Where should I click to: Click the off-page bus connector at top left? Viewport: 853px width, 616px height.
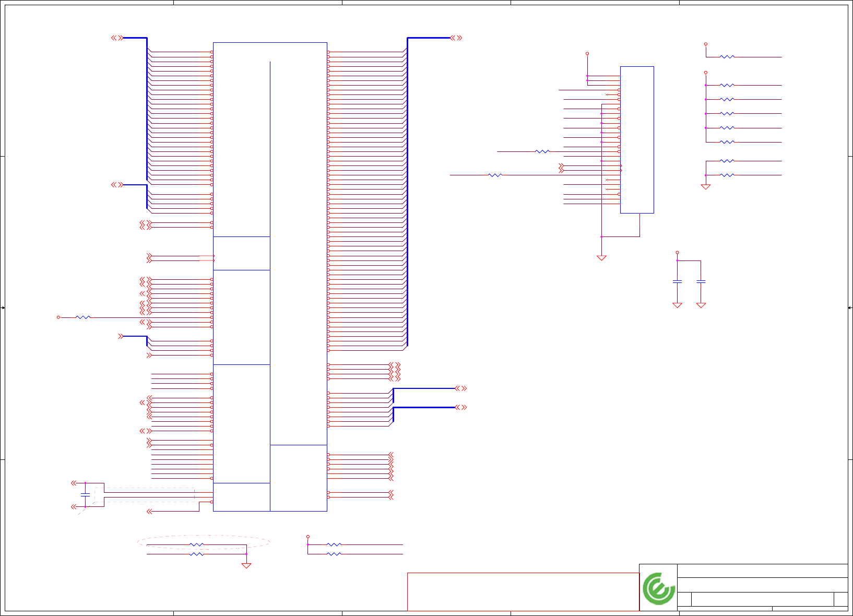coord(117,38)
